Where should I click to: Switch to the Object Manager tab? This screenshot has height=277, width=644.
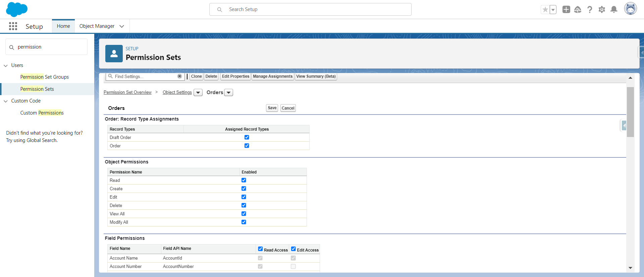pos(97,26)
